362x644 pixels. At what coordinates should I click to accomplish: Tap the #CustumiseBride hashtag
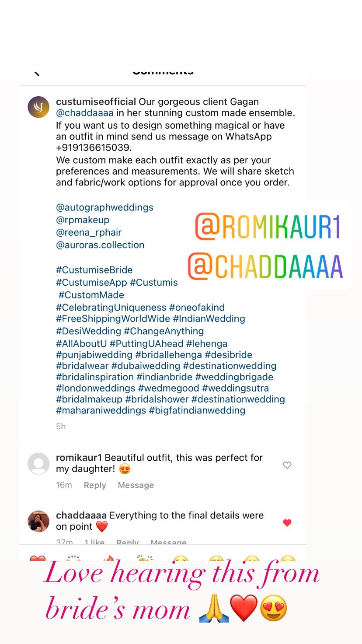94,270
